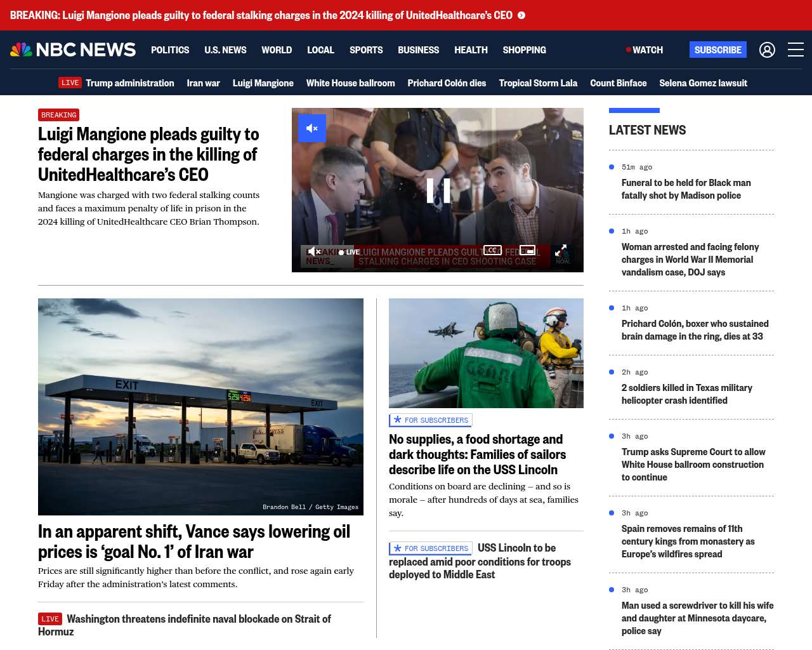The height and width of the screenshot is (650, 812).
Task: Jump to the LIVE indicator in the video player
Action: click(x=349, y=252)
